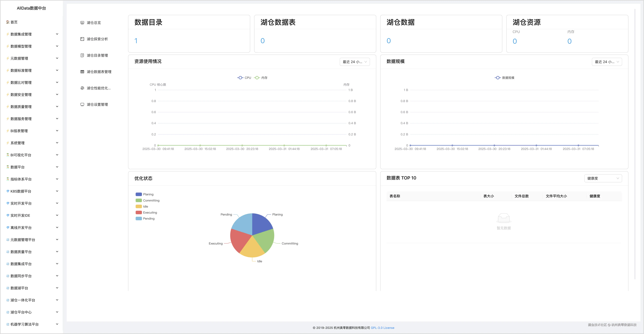Click the 首页 home icon
644x334 pixels.
[x=8, y=22]
